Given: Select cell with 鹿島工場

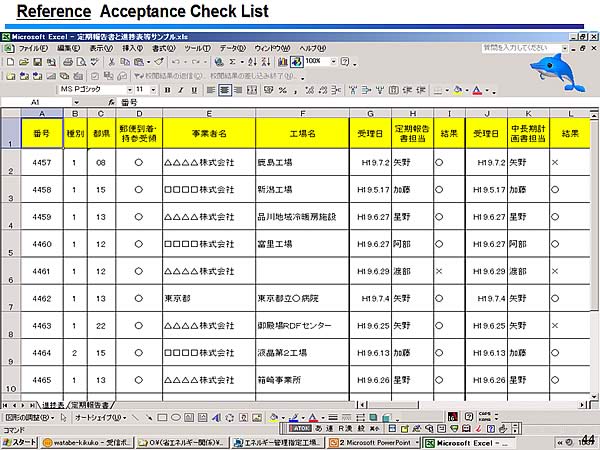Looking at the screenshot, I should pos(302,163).
